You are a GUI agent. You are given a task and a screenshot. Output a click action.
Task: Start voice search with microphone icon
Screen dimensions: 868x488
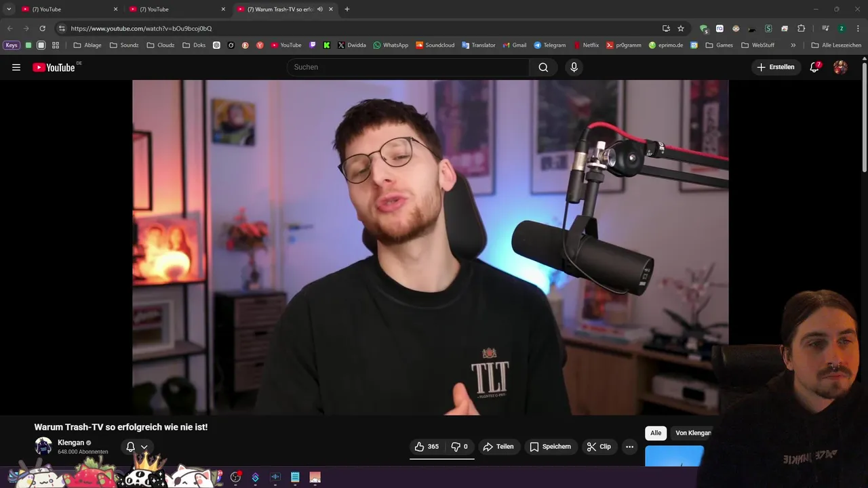(574, 67)
